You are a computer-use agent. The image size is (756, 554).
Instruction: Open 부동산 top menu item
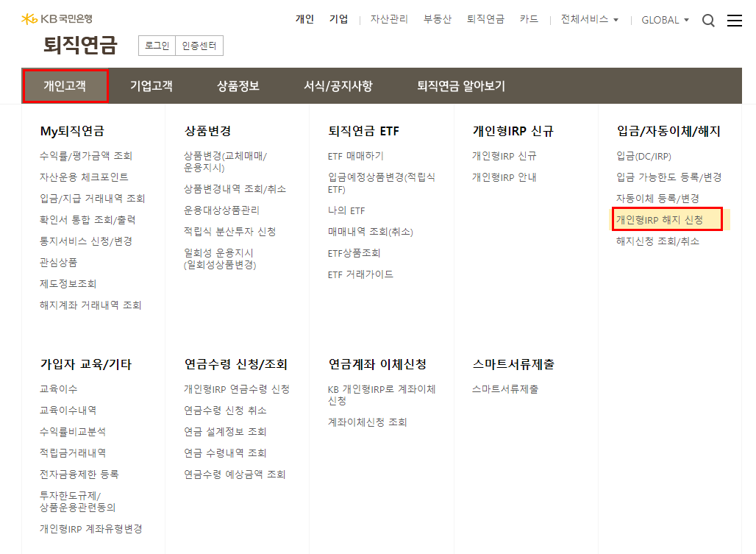click(438, 19)
